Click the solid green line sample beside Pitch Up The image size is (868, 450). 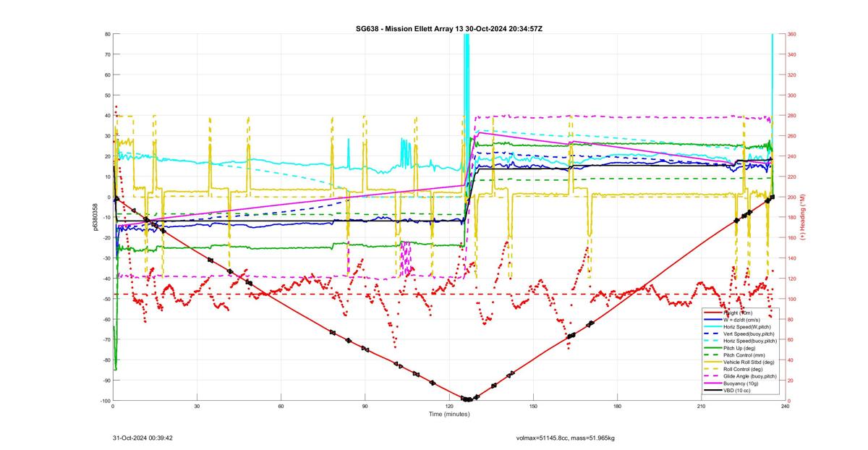[713, 348]
